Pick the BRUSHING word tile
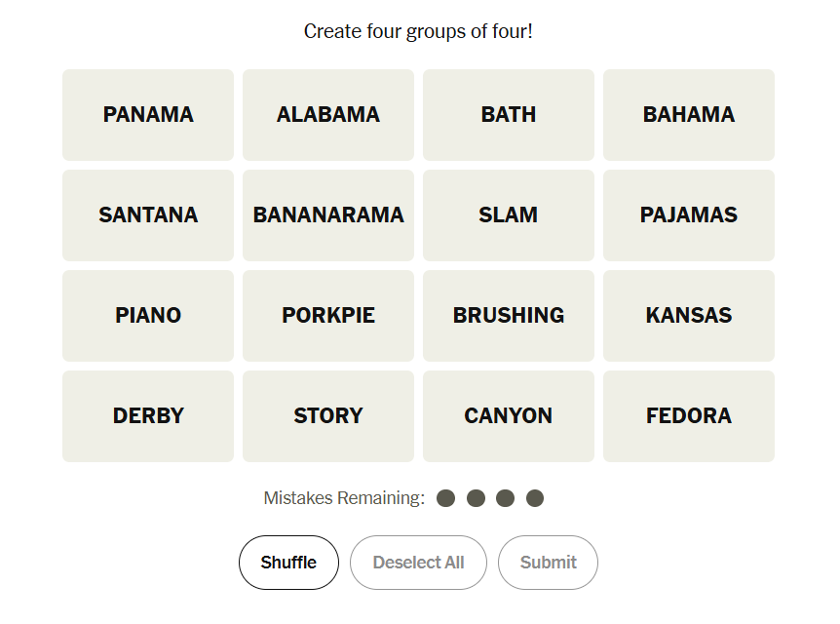This screenshot has width=840, height=624. pyautogui.click(x=509, y=316)
